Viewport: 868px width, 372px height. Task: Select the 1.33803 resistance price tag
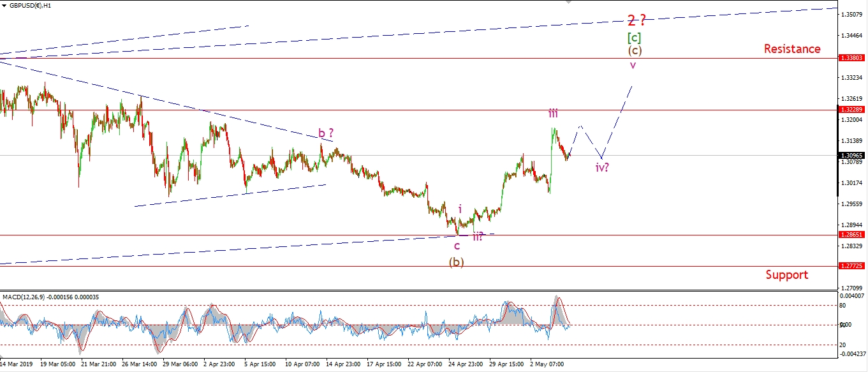(x=851, y=57)
